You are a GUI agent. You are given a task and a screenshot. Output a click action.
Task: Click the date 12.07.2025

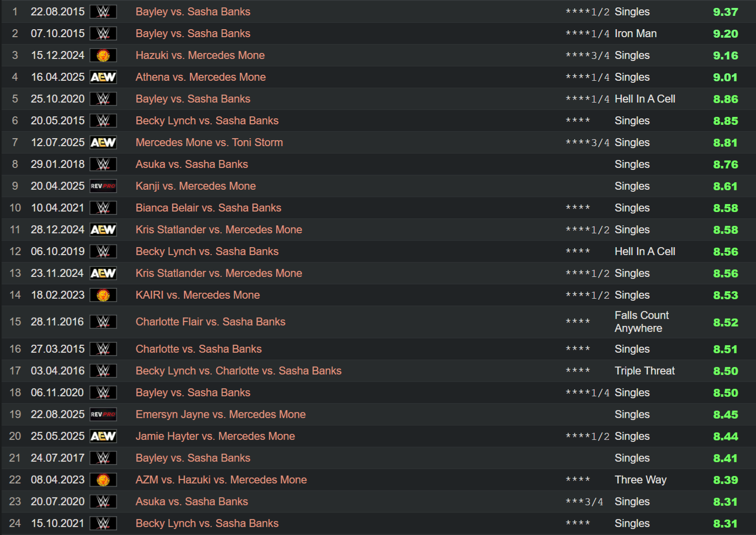coord(58,143)
